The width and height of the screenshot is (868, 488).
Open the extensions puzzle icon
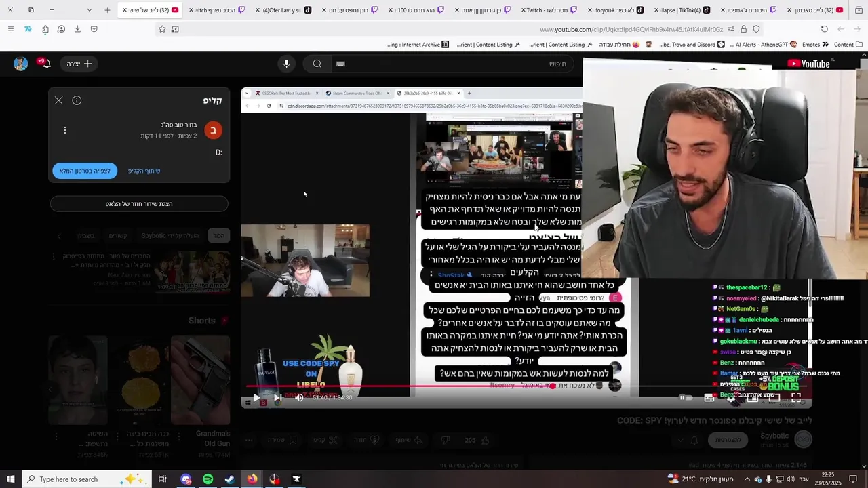tap(45, 29)
